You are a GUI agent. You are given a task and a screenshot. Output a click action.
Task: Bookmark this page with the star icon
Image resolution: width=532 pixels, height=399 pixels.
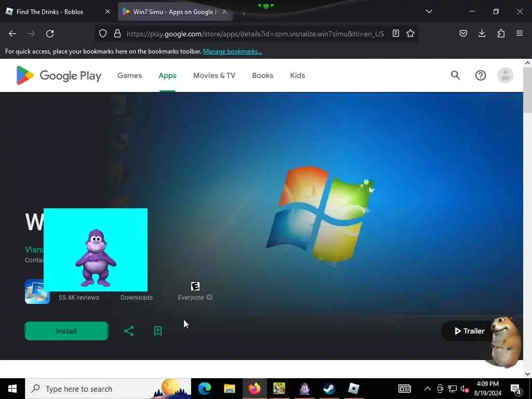tap(410, 33)
